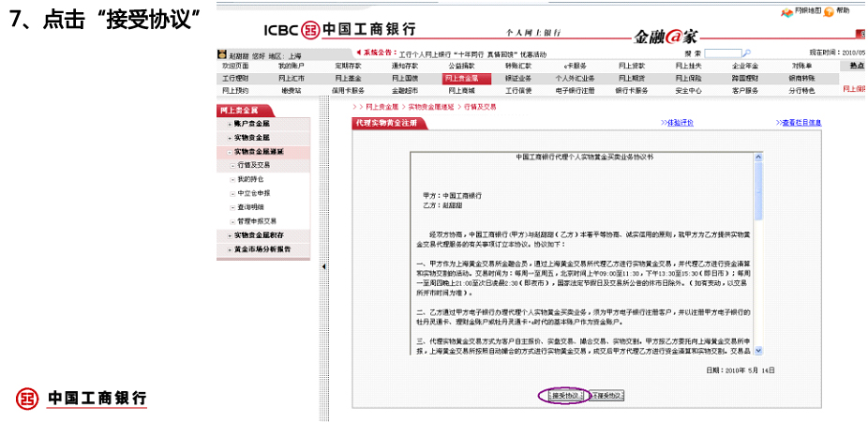868x422 pixels.
Task: Open the 安全中心 menu
Action: 687,90
